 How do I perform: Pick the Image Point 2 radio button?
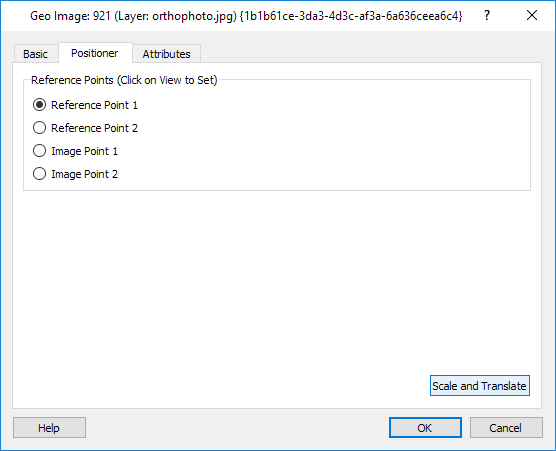(39, 174)
